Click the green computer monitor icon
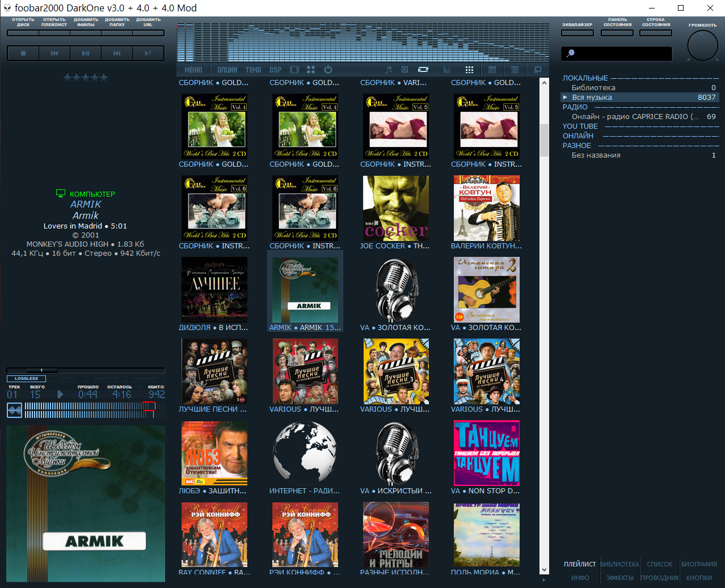Screen dimensions: 725x588 pos(61,193)
